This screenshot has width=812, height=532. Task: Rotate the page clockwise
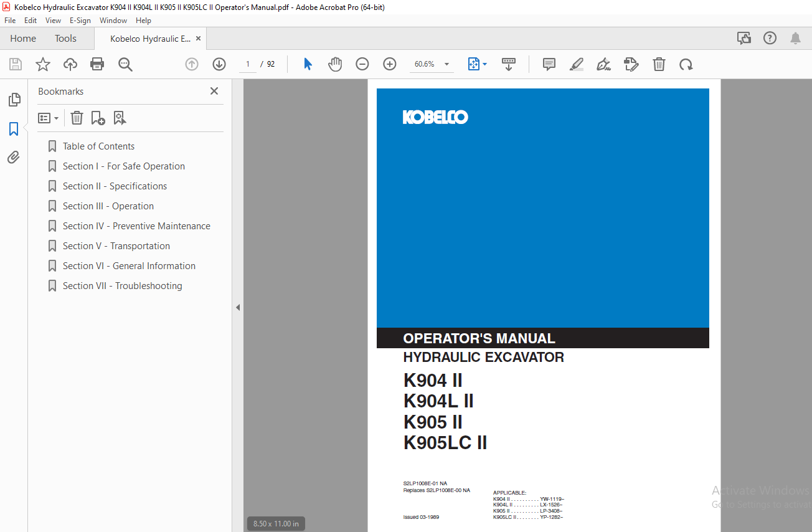coord(686,64)
